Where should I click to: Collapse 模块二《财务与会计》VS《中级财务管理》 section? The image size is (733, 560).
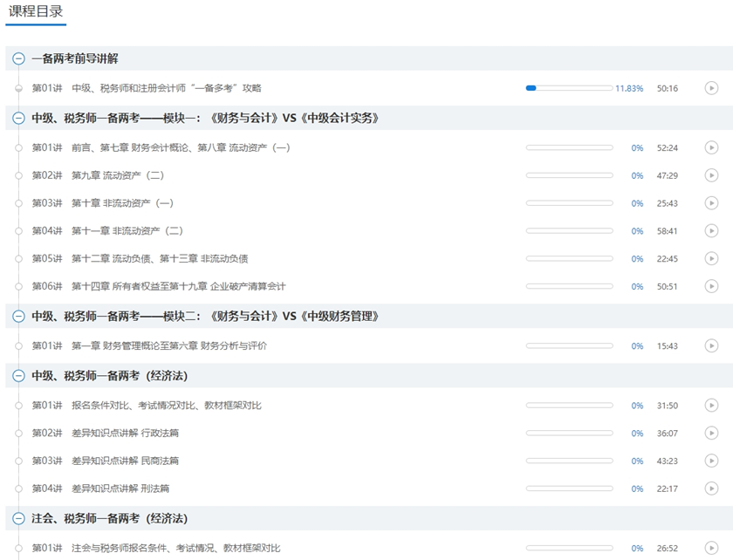click(18, 316)
